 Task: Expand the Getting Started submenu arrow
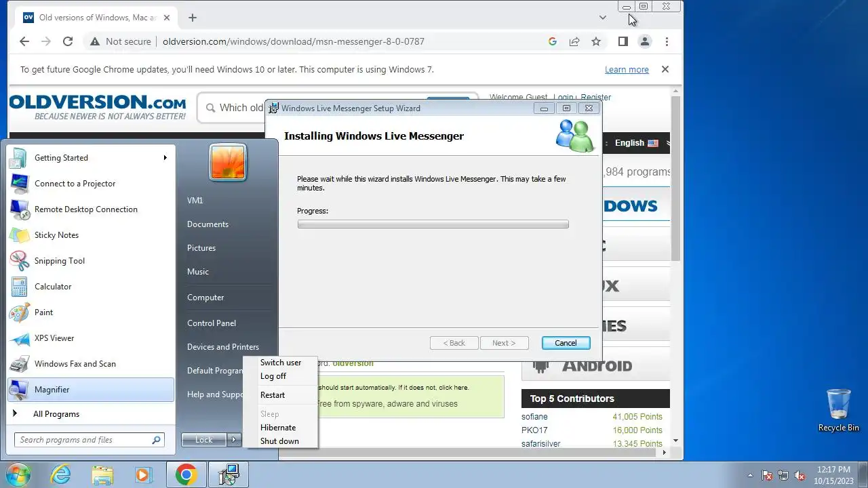coord(165,158)
